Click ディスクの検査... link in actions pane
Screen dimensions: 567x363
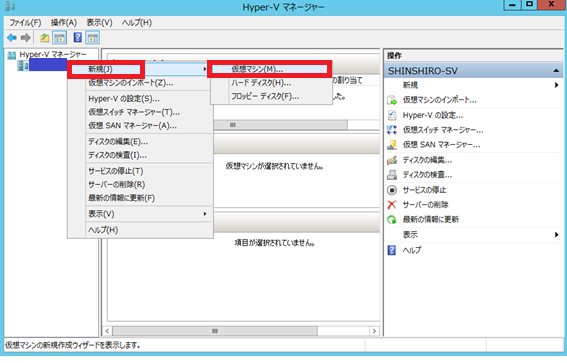(427, 175)
